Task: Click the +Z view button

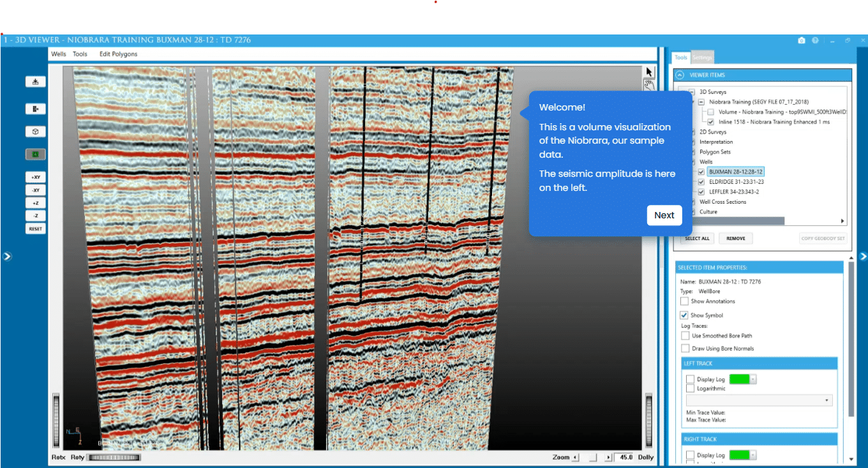Action: coord(35,202)
